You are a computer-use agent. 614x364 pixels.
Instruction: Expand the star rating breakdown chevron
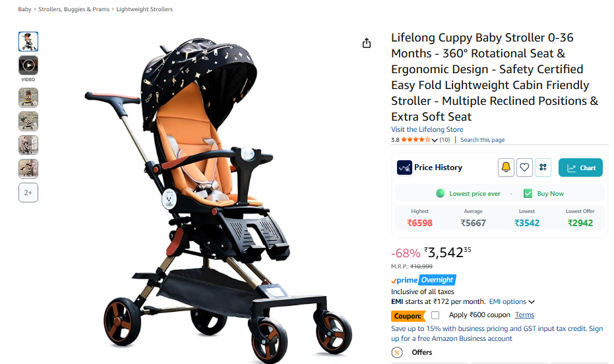(x=434, y=140)
